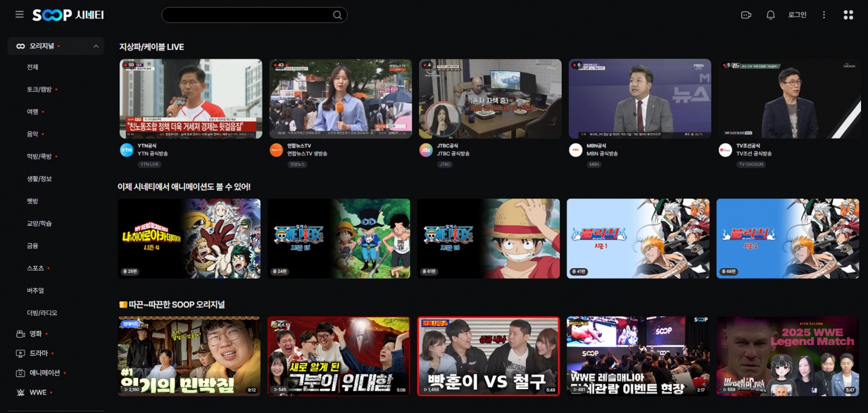Open the hamburger menu icon
868x413 pixels.
20,14
